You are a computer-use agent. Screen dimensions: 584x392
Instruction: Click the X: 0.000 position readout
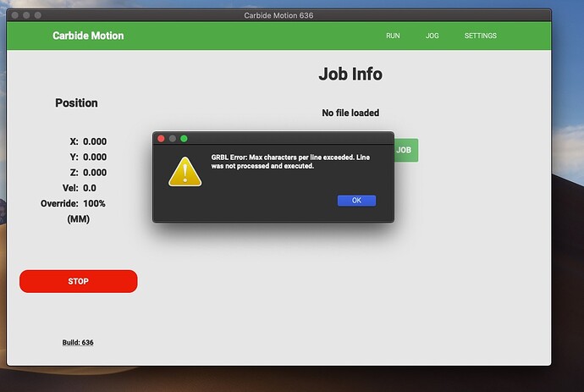(88, 141)
